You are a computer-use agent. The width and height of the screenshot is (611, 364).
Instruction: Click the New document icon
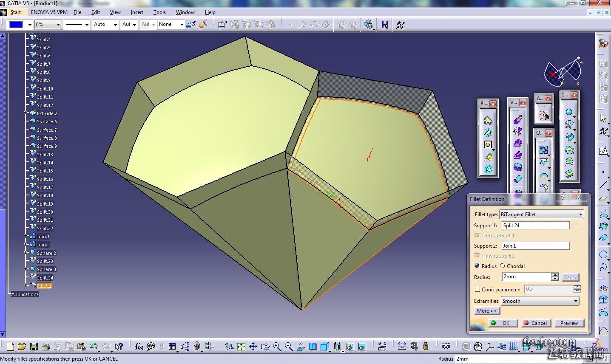tap(11, 347)
